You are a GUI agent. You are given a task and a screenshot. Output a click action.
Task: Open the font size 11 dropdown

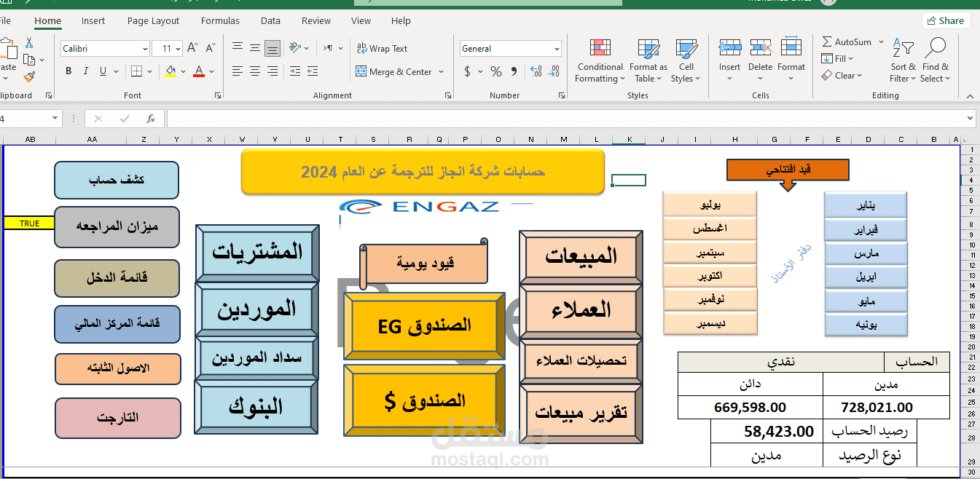(x=177, y=49)
